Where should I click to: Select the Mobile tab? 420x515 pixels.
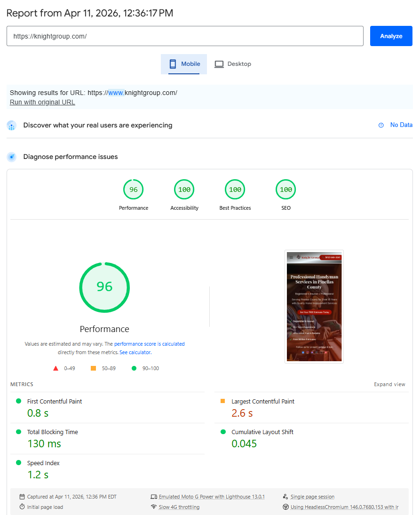pos(184,64)
